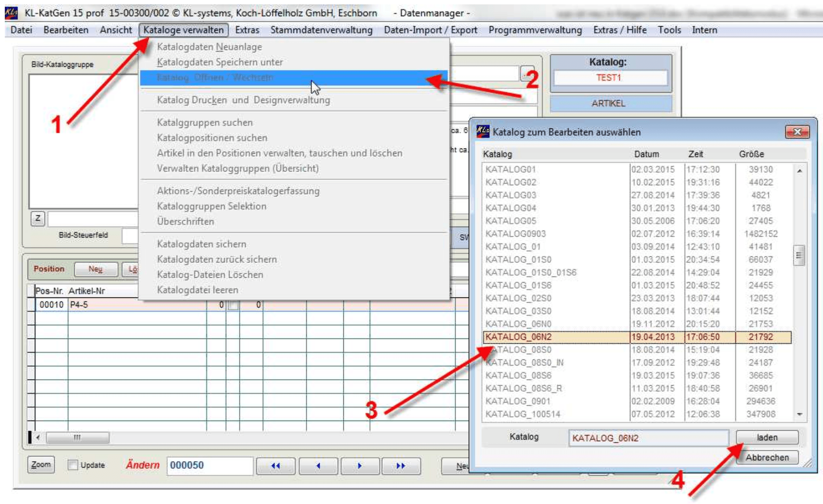Image resolution: width=823 pixels, height=504 pixels.
Task: Click the Größe column header
Action: point(751,154)
